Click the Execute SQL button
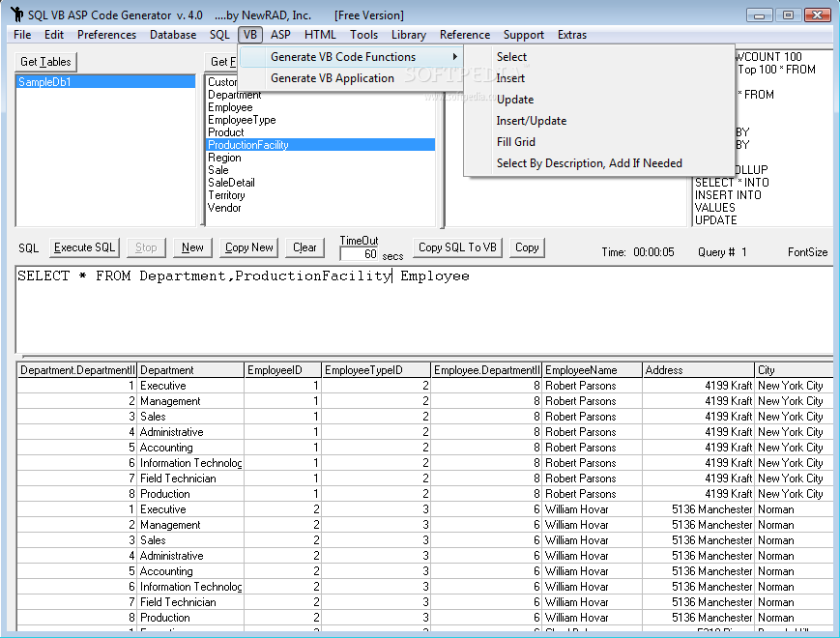This screenshot has height=638, width=840. pyautogui.click(x=85, y=247)
